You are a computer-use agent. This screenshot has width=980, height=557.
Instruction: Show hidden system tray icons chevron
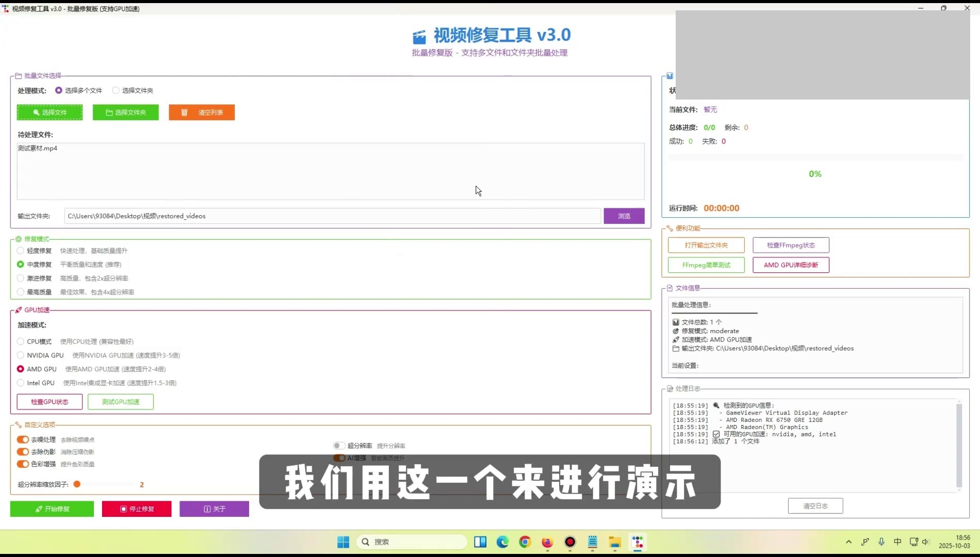(x=848, y=542)
